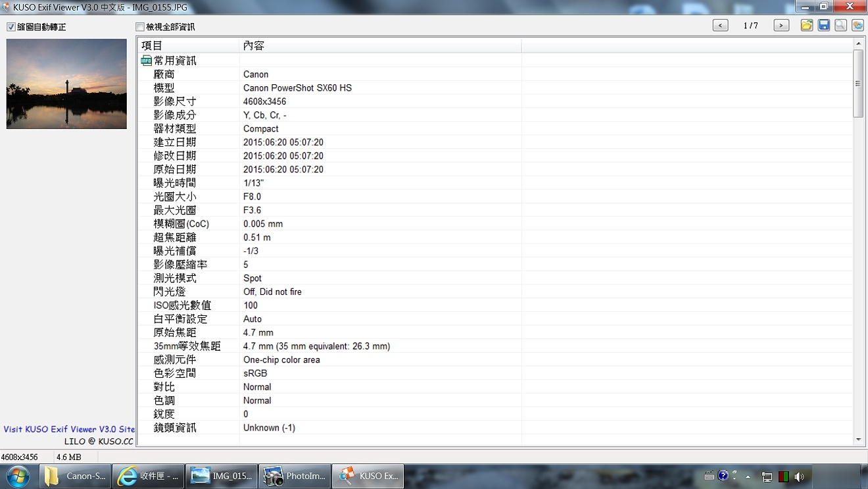Select the 廠商 row showing Canon
Image resolution: width=868 pixels, height=489 pixels.
pyautogui.click(x=495, y=74)
